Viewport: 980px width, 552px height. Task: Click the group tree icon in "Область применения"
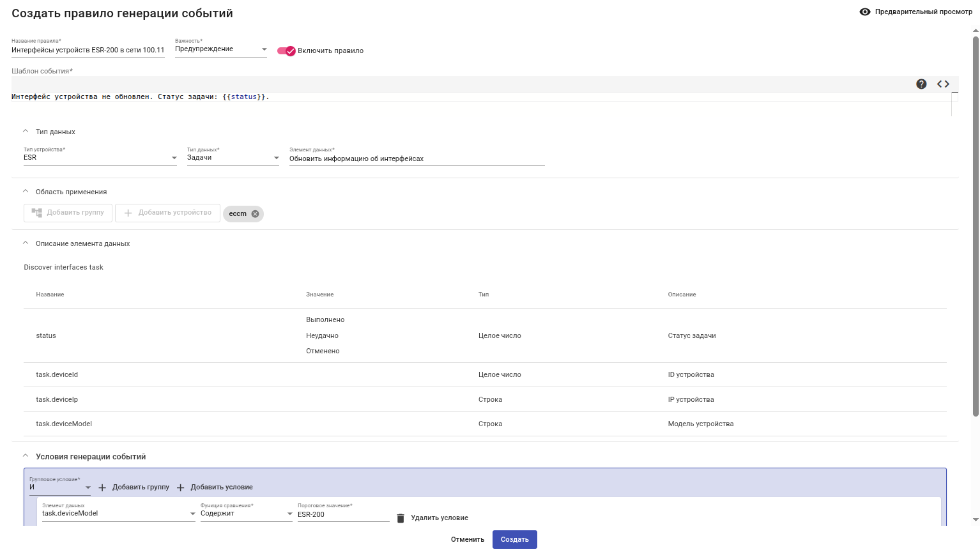(37, 213)
